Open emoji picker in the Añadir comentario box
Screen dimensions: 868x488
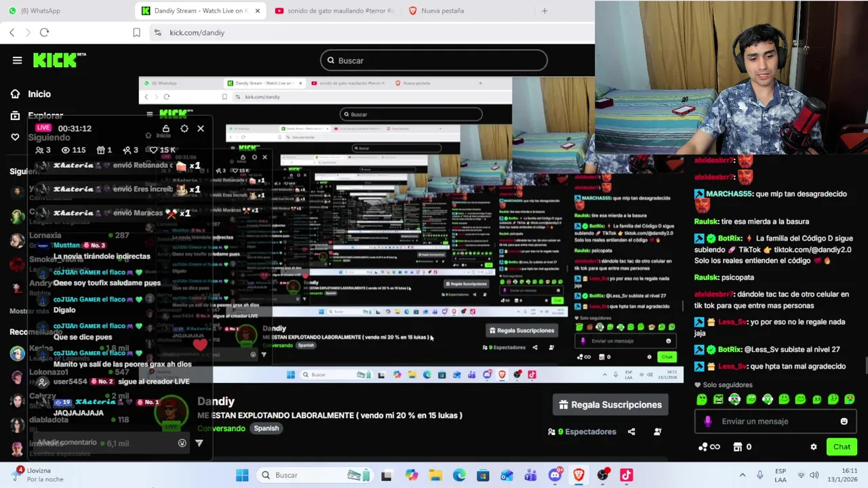point(182,443)
